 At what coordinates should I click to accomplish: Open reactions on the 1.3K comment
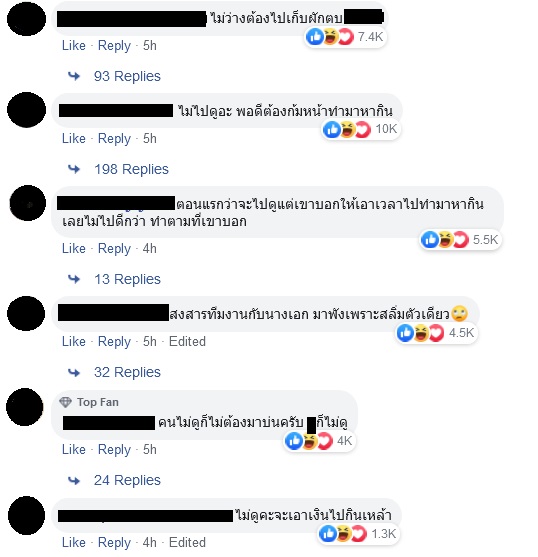pyautogui.click(x=358, y=534)
